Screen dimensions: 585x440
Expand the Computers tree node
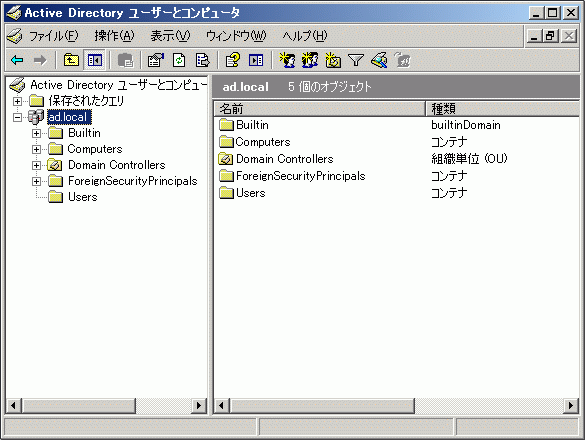coord(36,149)
